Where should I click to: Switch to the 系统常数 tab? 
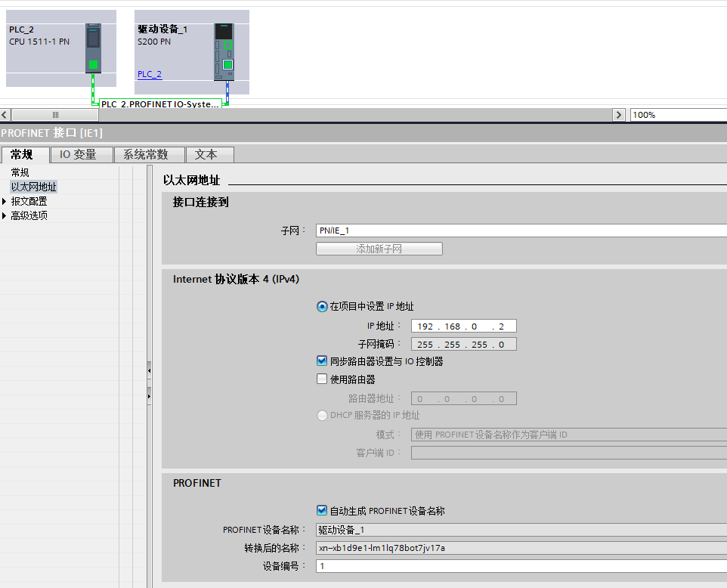coord(150,154)
